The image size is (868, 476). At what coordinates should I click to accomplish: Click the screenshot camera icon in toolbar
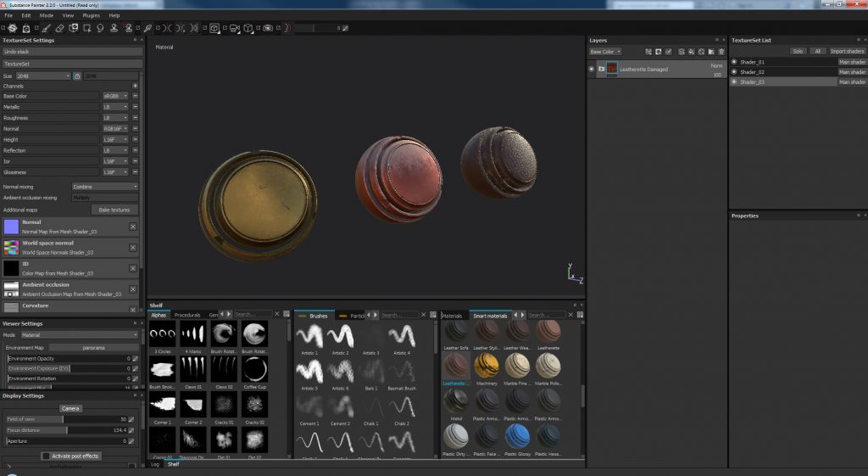click(268, 28)
